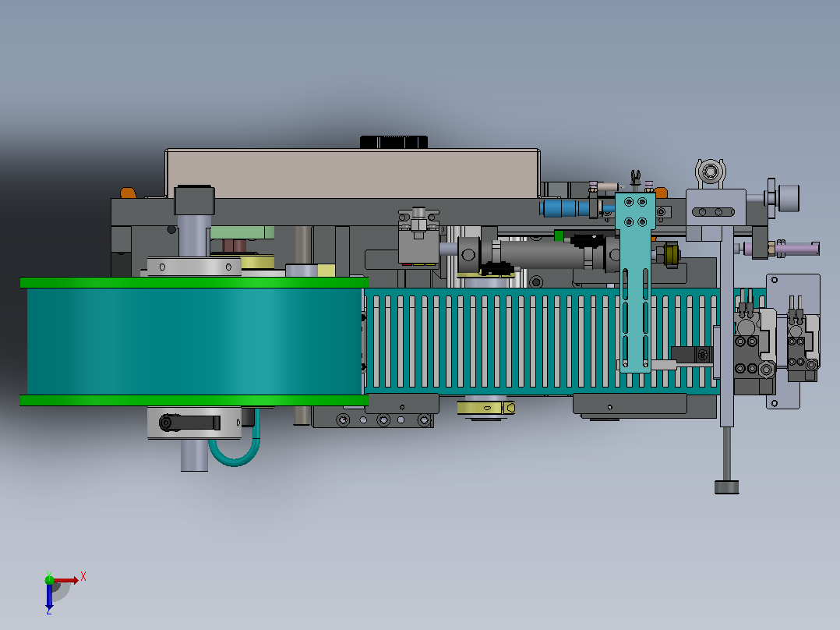Select the blue cylinder fitting beside the cyan bracket
This screenshot has height=630, width=840.
point(565,207)
